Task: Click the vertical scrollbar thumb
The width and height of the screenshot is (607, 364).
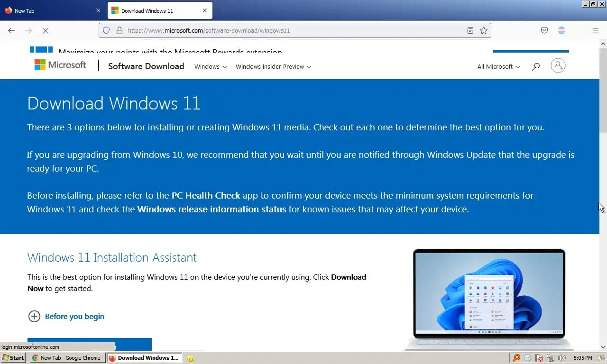Action: tap(603, 90)
